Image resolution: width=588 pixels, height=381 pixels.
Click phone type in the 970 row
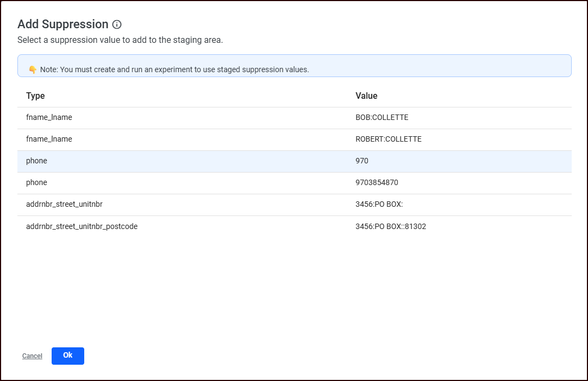[36, 161]
